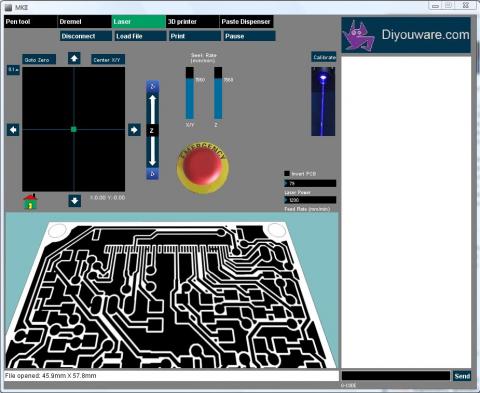Open the Paste Dispenser tab
Viewport: 480px width, 393px height.
(x=246, y=22)
